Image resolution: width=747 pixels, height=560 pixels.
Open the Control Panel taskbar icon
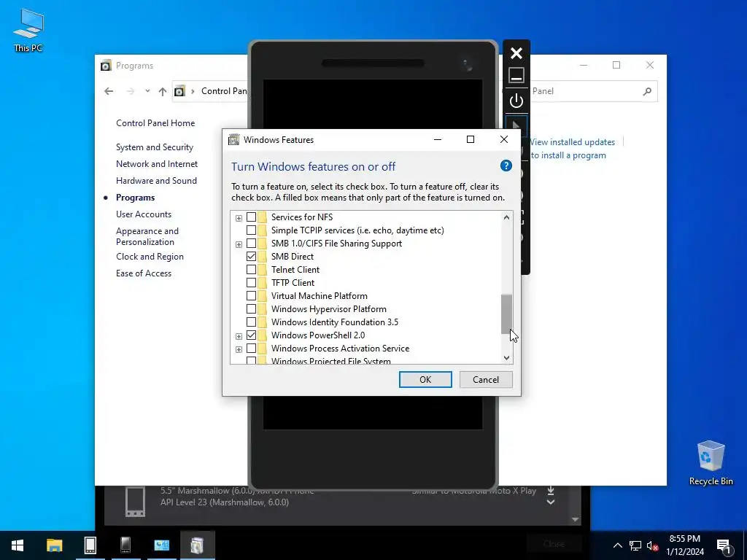161,545
